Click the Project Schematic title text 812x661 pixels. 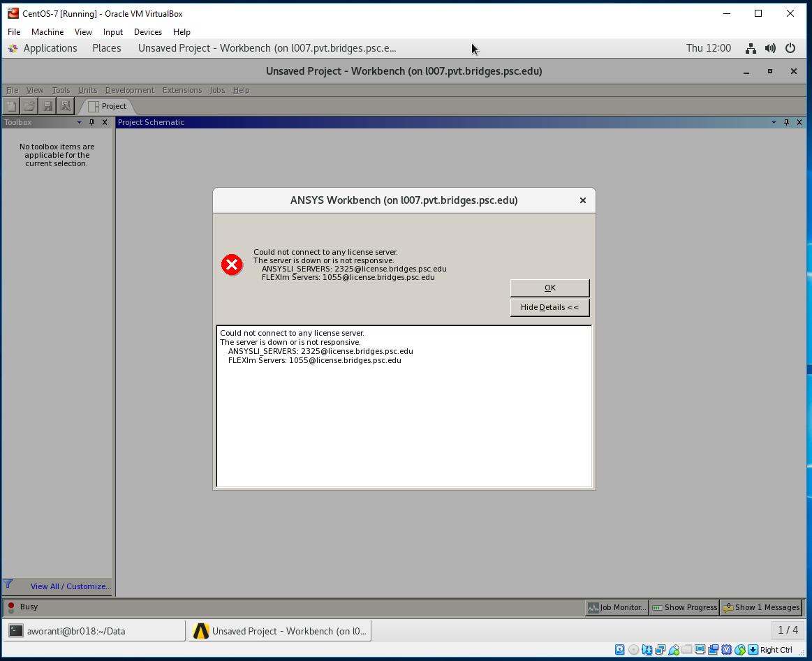(x=151, y=122)
